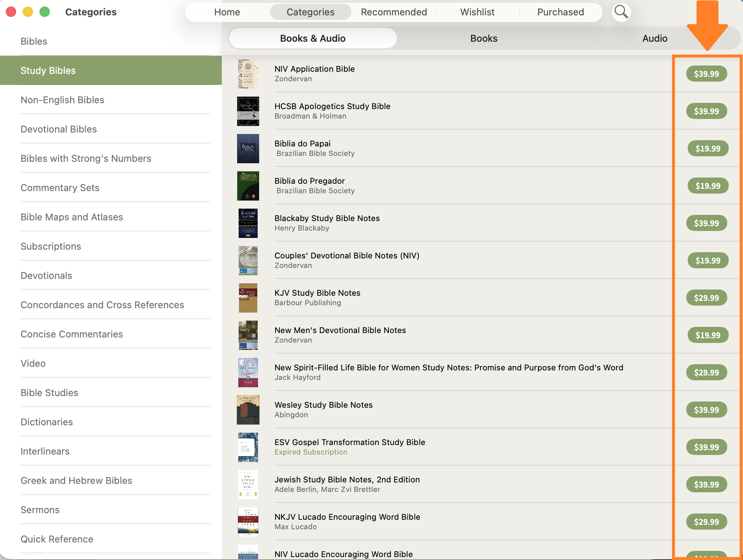Open the Devotional Bibles category
Image resolution: width=743 pixels, height=560 pixels.
tap(111, 129)
